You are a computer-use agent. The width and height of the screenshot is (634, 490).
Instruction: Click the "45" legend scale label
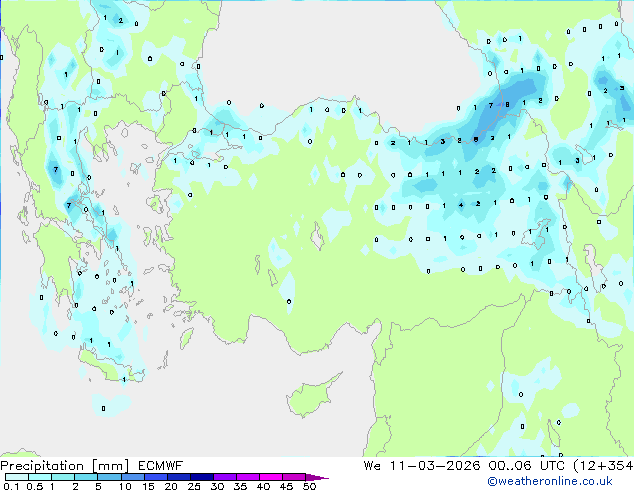click(x=286, y=486)
